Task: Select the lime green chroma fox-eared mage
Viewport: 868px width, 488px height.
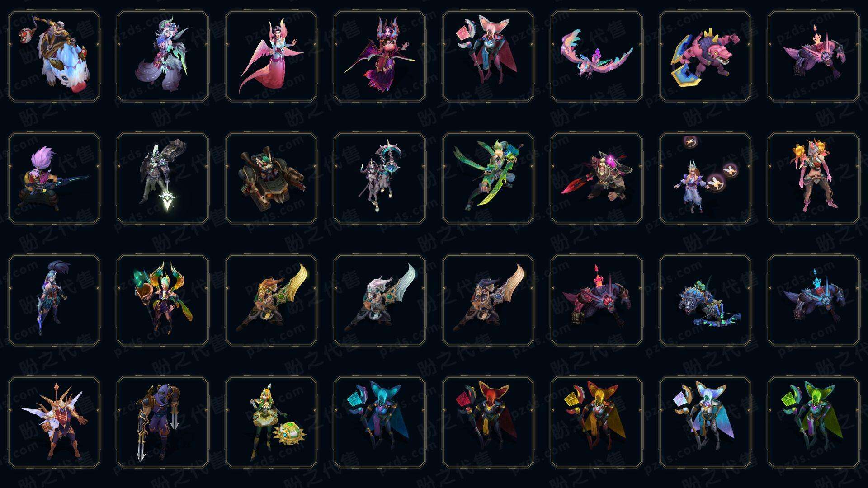Action: click(814, 422)
